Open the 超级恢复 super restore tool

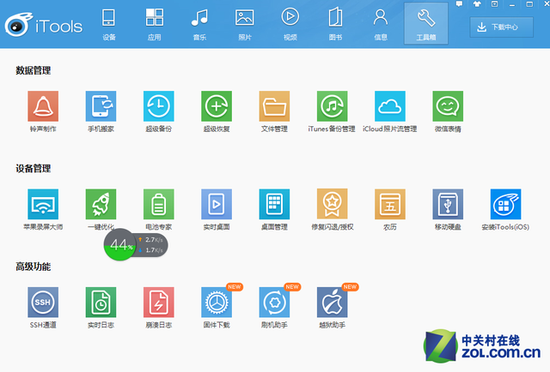pos(216,106)
